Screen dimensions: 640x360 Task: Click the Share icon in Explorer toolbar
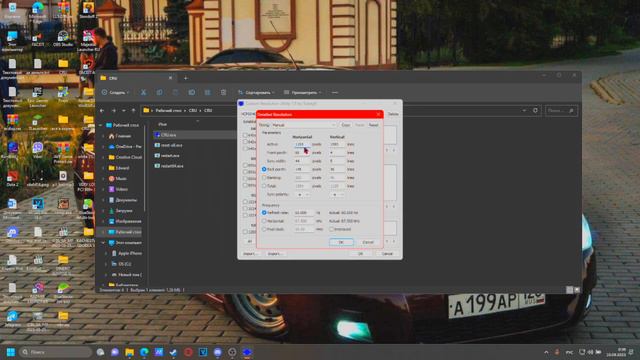(x=207, y=93)
